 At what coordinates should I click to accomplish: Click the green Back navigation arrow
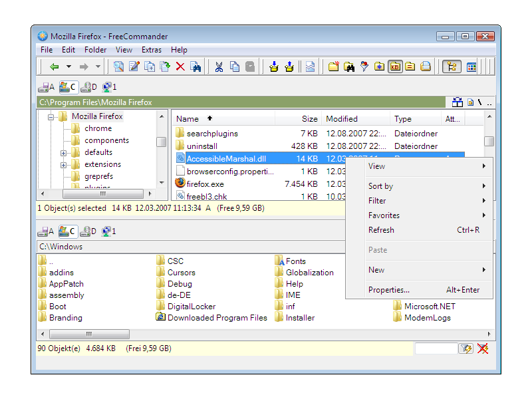point(55,66)
